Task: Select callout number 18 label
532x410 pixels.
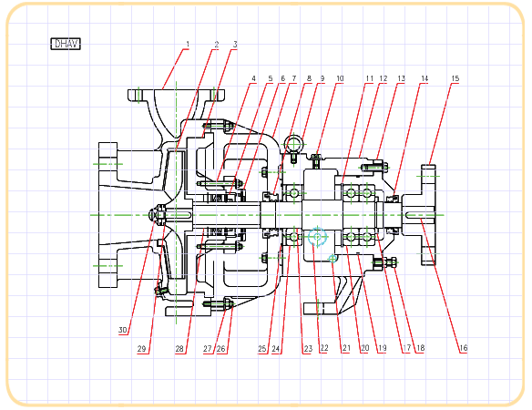Action: [x=420, y=348]
